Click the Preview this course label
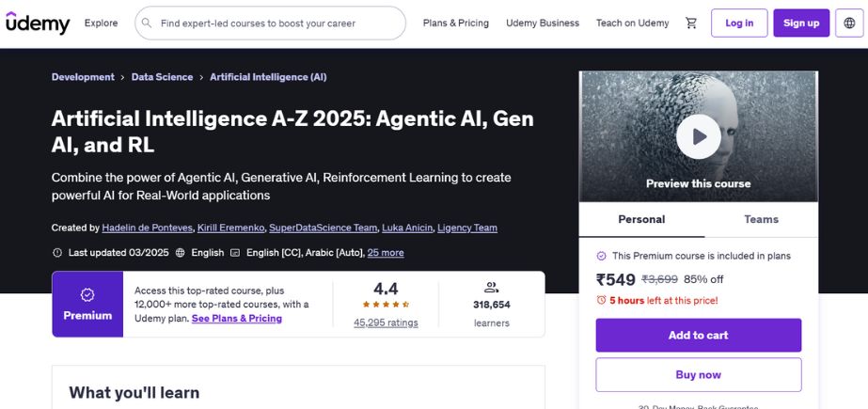 pyautogui.click(x=698, y=183)
